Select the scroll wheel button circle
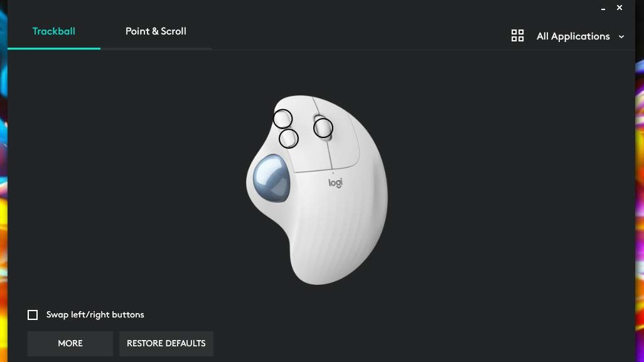The width and height of the screenshot is (644, 362). pyautogui.click(x=323, y=127)
